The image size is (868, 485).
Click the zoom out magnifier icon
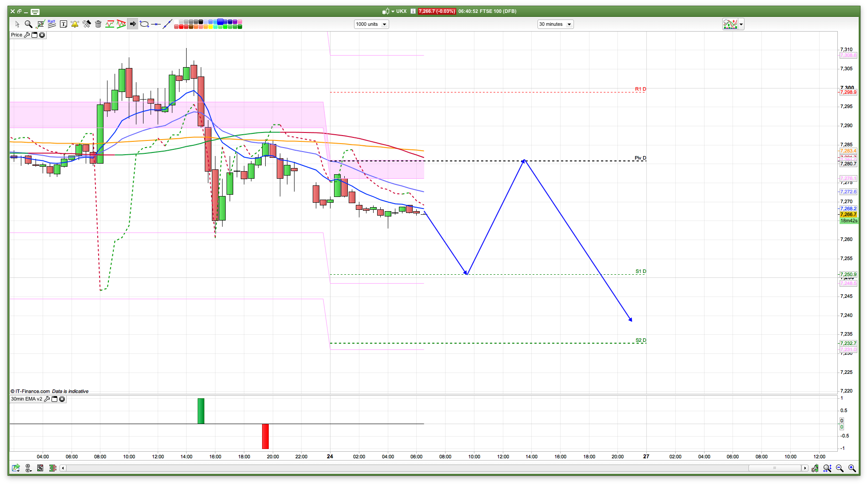840,468
